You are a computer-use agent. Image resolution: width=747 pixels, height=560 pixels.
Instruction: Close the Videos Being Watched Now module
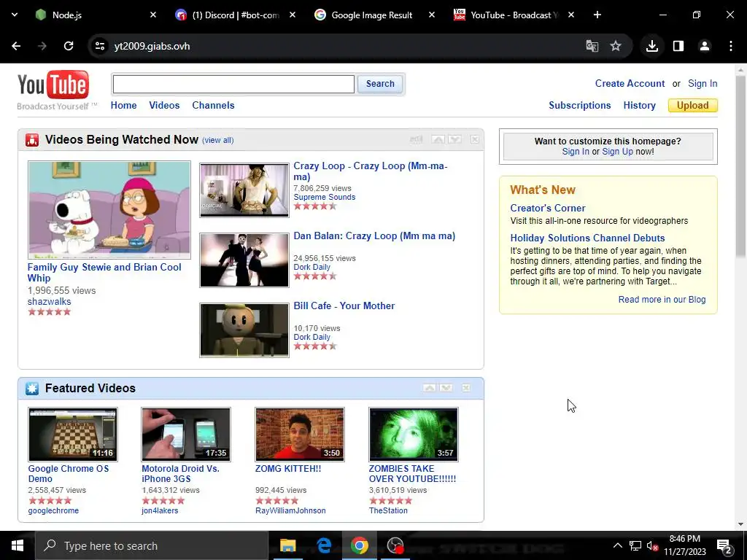tap(474, 139)
